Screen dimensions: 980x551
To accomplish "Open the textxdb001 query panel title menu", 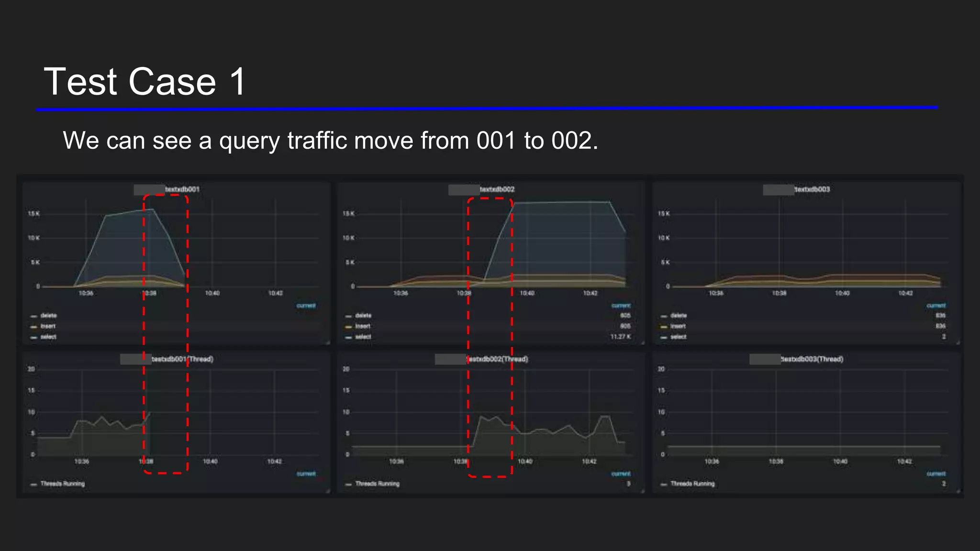I will [182, 189].
